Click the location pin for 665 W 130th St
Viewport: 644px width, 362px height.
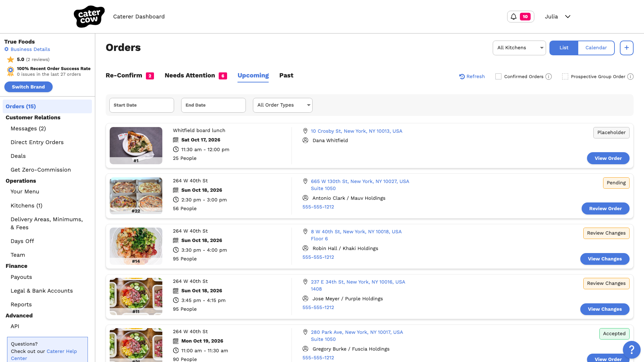tap(305, 181)
